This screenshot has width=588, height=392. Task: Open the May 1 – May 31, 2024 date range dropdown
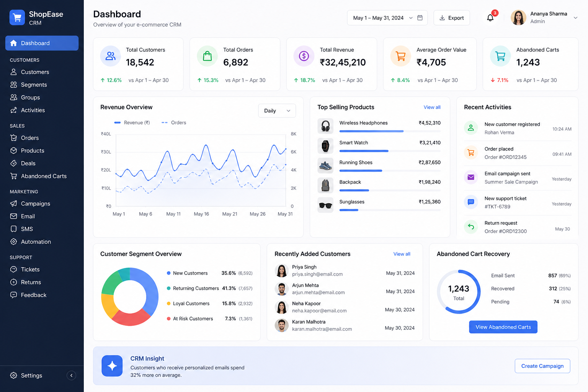[387, 18]
